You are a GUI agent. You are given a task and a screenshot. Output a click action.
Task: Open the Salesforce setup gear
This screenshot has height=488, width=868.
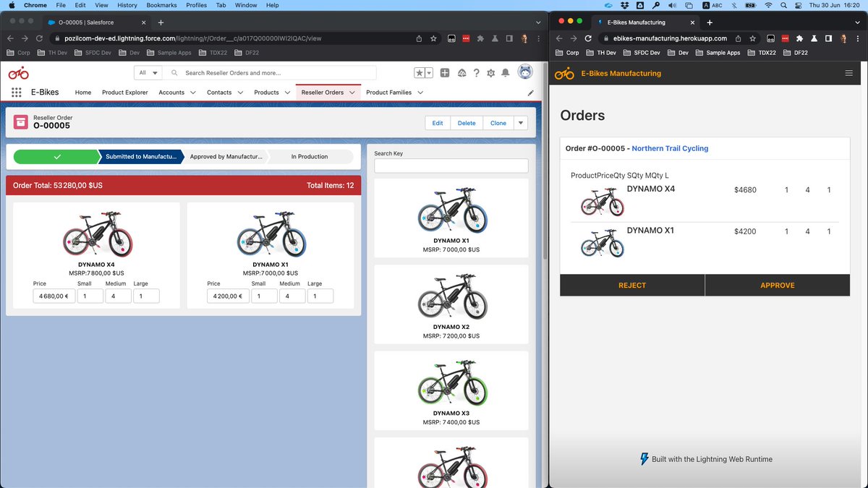[491, 73]
